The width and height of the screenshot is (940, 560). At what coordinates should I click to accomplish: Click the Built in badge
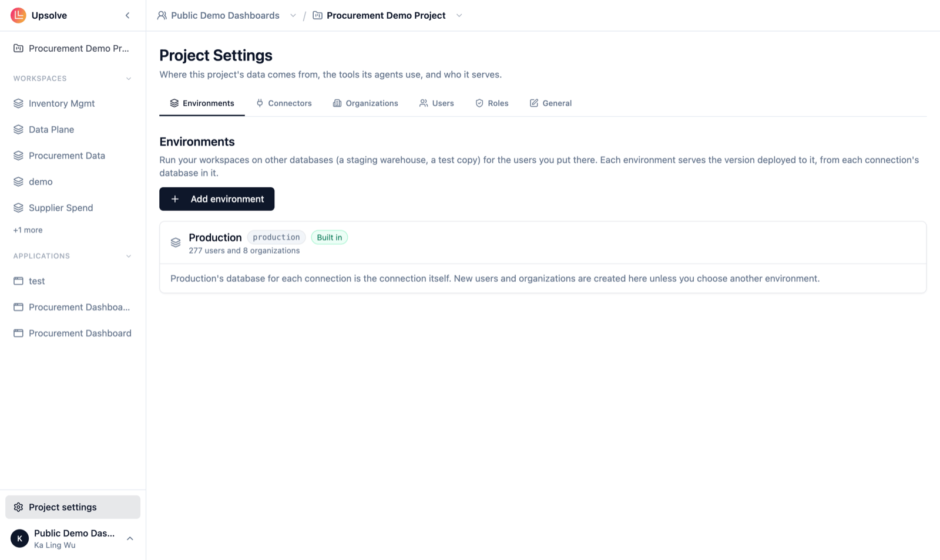(x=330, y=237)
